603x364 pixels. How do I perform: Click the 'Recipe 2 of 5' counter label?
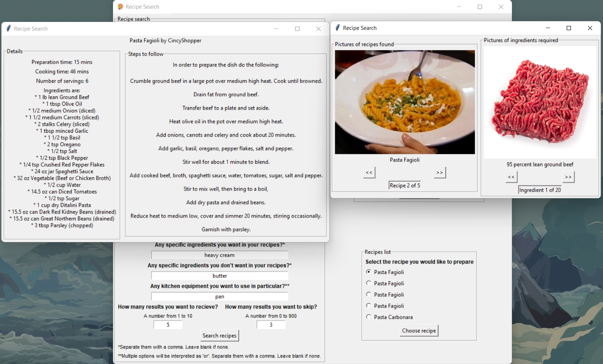(405, 185)
